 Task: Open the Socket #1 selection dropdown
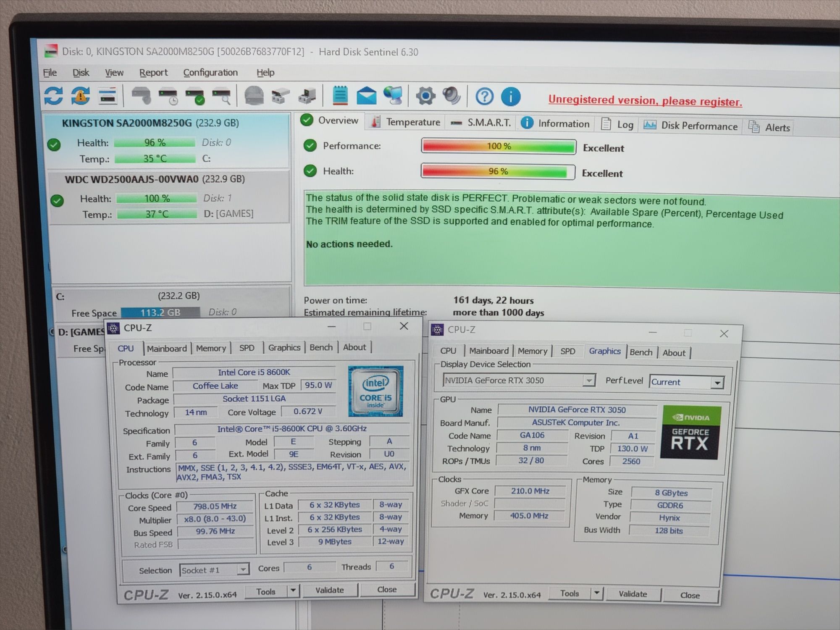point(243,570)
